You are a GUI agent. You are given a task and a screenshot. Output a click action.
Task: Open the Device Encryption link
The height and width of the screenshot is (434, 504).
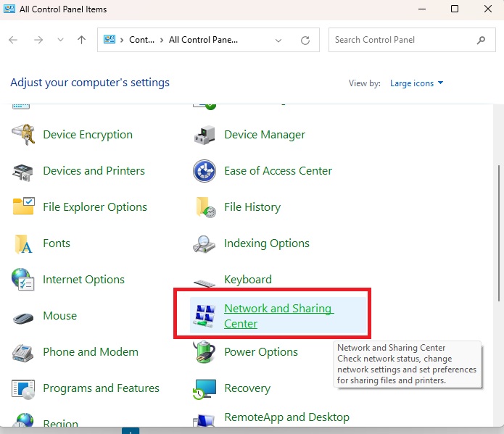pos(88,135)
